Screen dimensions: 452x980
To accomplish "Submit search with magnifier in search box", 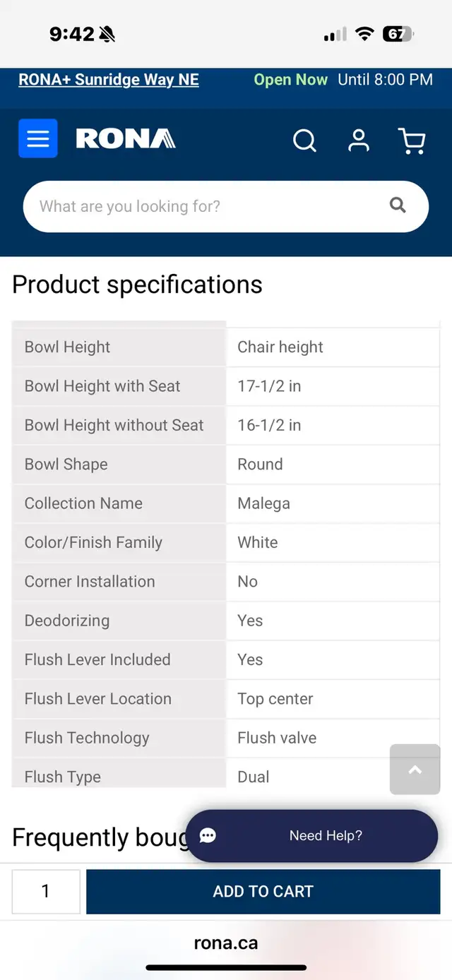I will pos(398,205).
